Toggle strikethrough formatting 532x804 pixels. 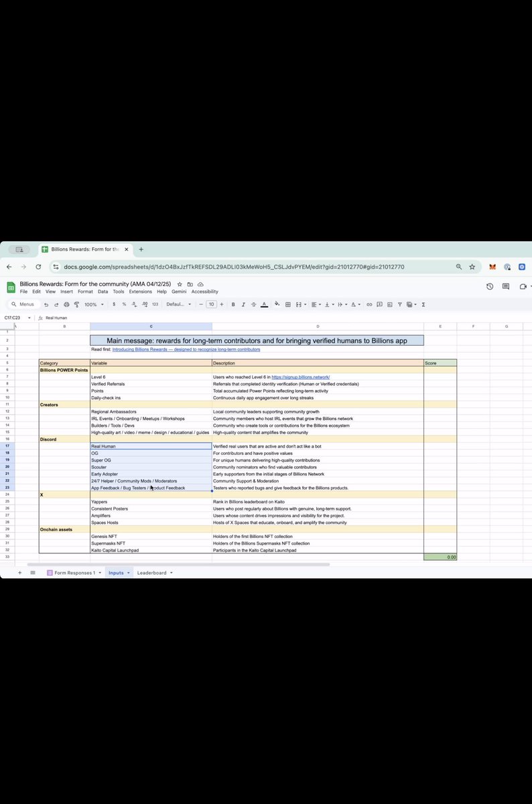click(253, 304)
